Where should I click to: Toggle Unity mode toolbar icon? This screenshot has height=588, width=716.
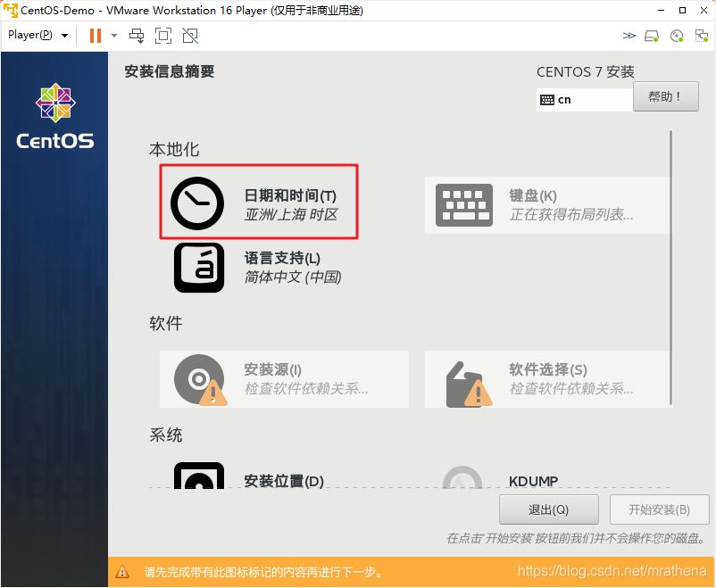(x=190, y=36)
